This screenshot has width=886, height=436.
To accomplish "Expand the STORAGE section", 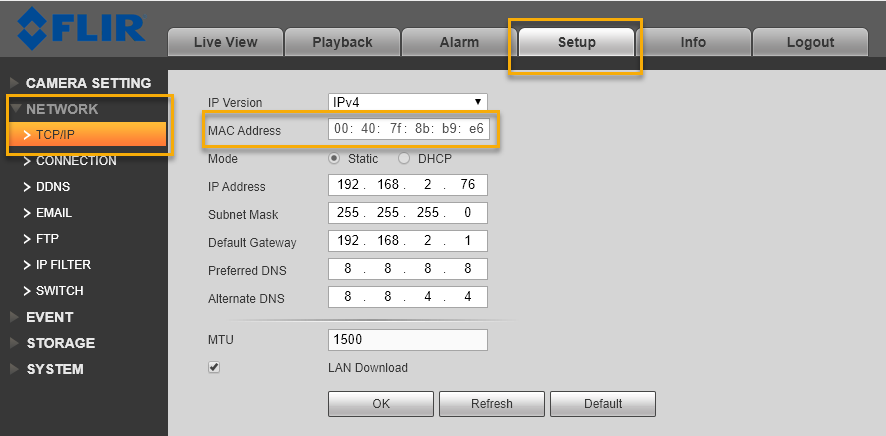I will (60, 343).
